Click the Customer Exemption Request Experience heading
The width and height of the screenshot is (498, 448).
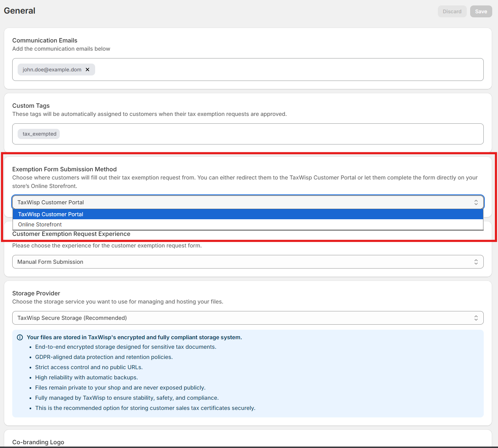[71, 234]
